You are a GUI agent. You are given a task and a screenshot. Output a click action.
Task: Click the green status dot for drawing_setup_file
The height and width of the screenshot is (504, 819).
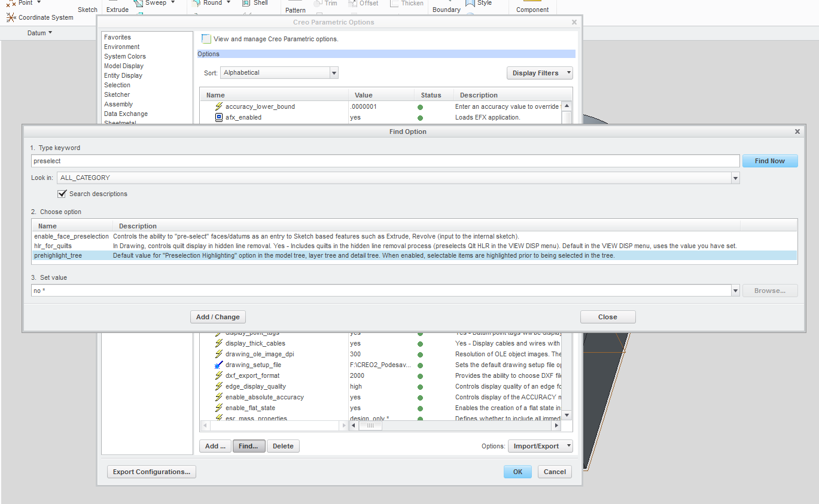coord(420,365)
